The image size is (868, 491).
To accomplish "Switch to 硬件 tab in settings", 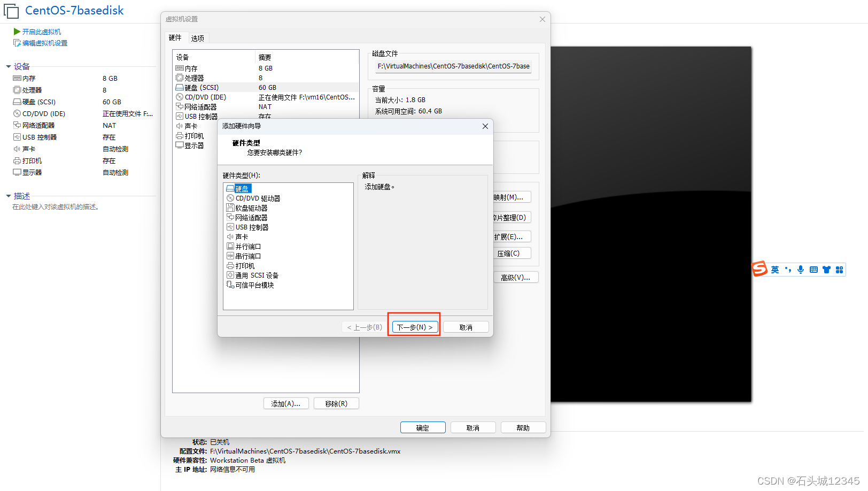I will click(x=175, y=38).
